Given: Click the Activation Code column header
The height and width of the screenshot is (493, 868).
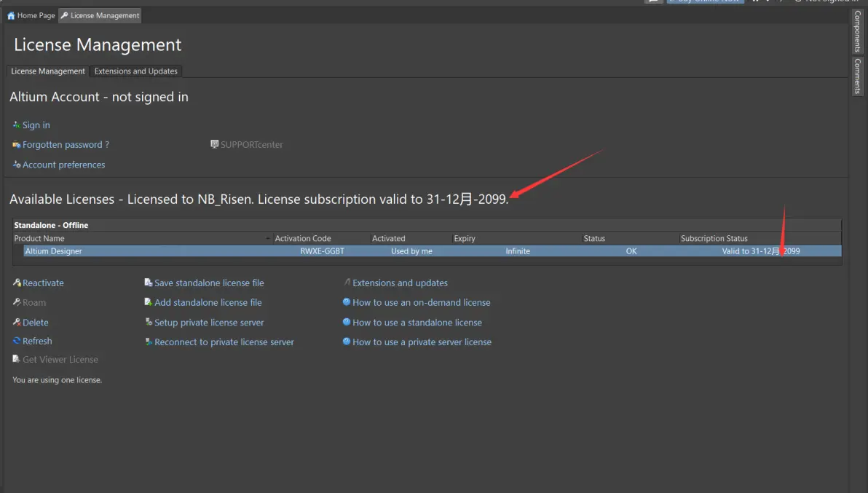Looking at the screenshot, I should [321, 238].
